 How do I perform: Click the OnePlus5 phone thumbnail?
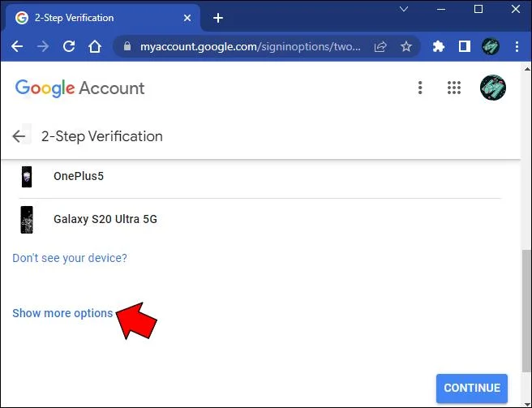(x=27, y=177)
